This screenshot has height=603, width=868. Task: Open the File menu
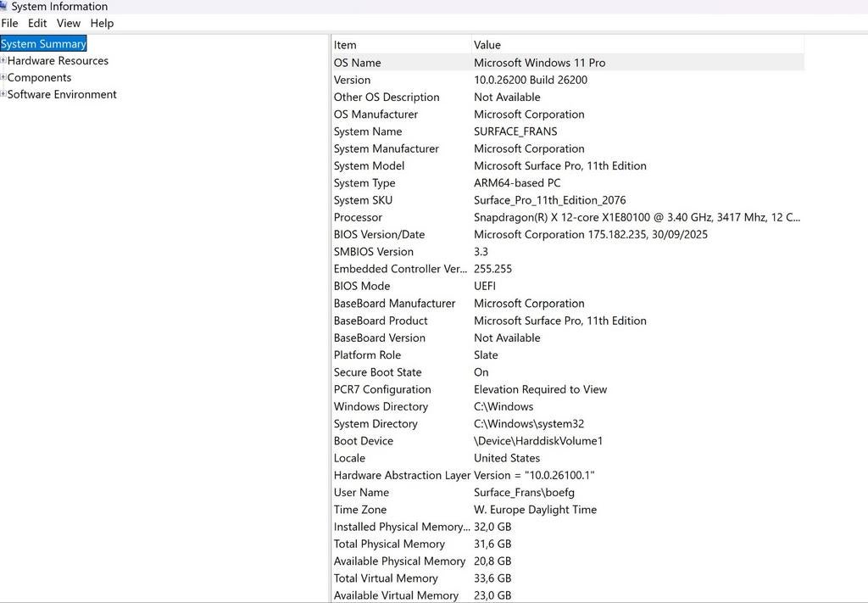9,23
